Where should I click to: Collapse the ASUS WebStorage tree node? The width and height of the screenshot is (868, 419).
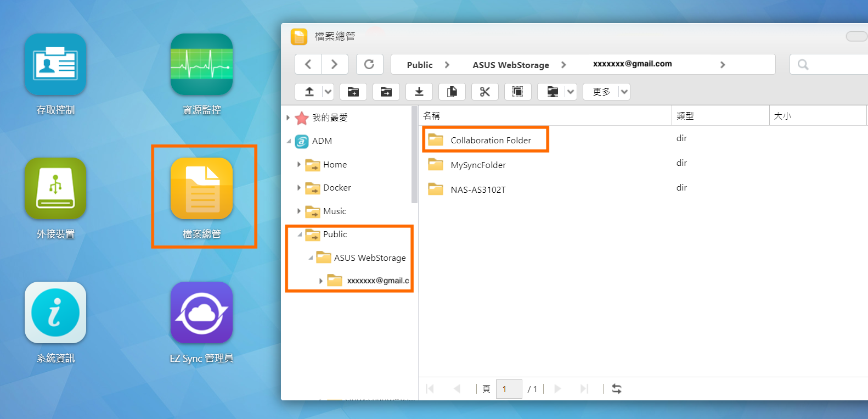311,258
